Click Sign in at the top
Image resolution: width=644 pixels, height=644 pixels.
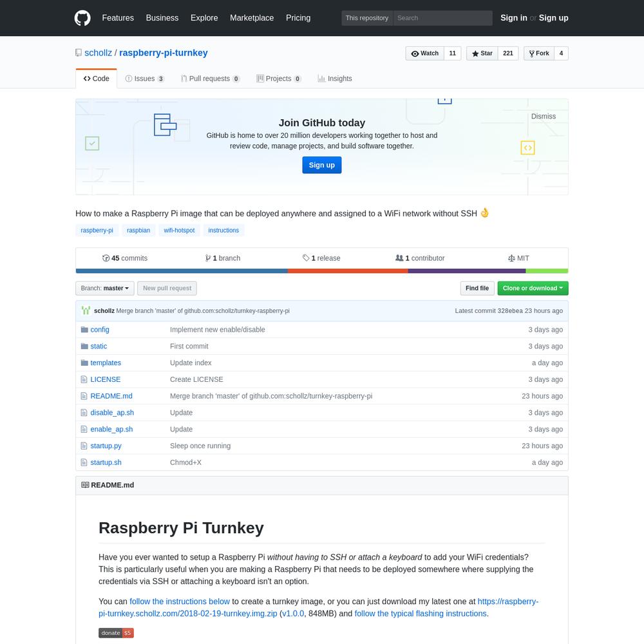pos(513,18)
